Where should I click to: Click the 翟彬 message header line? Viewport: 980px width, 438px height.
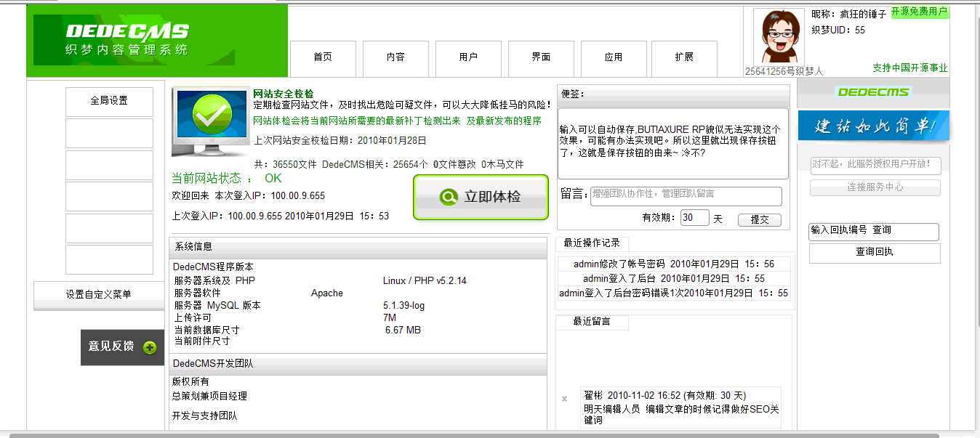pyautogui.click(x=665, y=396)
